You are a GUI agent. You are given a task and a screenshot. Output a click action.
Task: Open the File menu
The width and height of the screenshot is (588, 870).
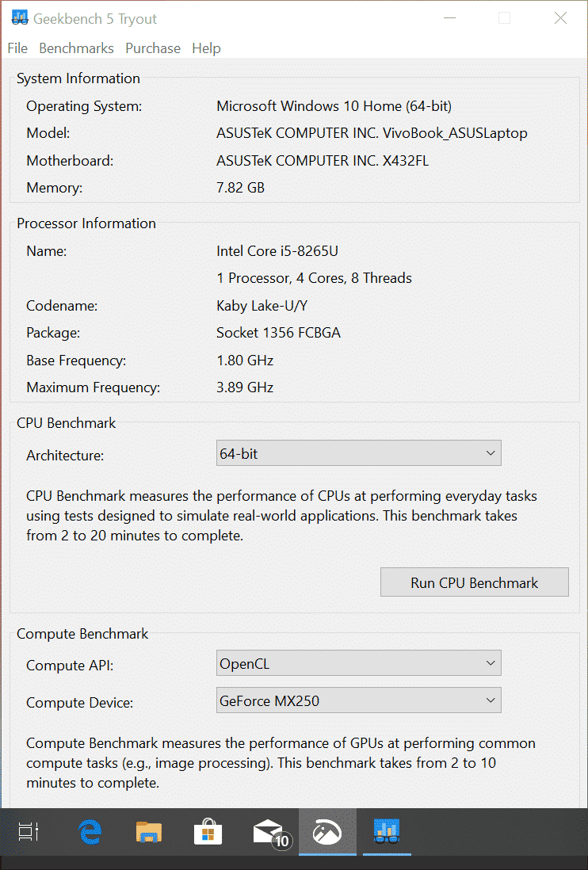click(17, 48)
